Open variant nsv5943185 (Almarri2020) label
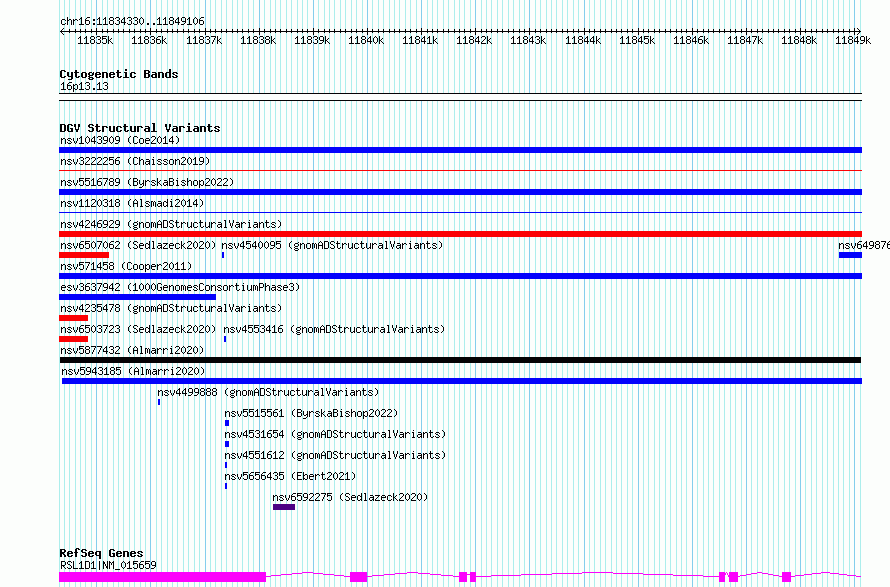This screenshot has height=587, width=890. click(133, 371)
